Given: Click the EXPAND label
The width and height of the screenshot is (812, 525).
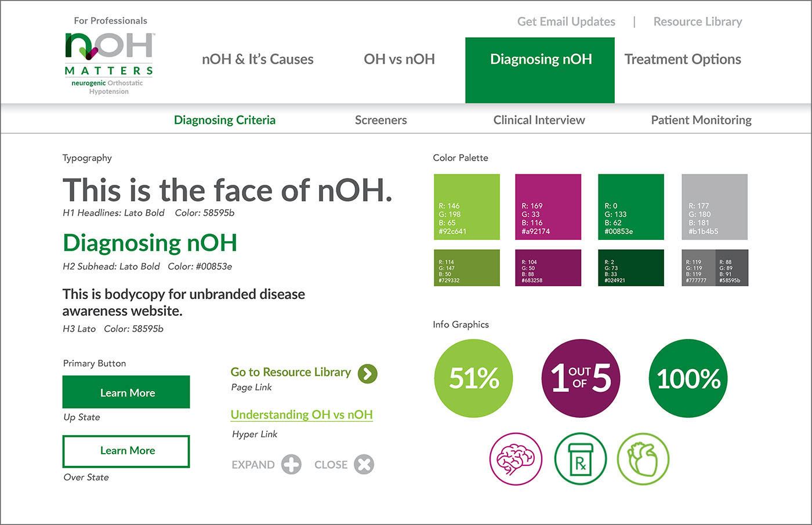Looking at the screenshot, I should pos(253,465).
